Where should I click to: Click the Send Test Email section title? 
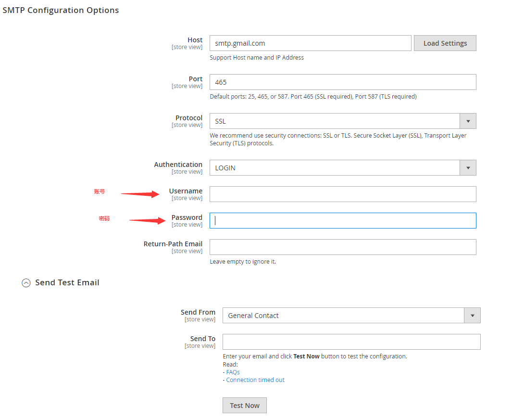[67, 282]
